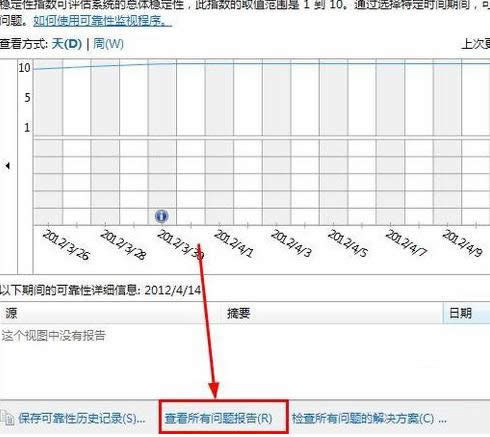This screenshot has width=490, height=437.
Task: Select the 2012/4/5 column in chart
Action: (x=333, y=142)
